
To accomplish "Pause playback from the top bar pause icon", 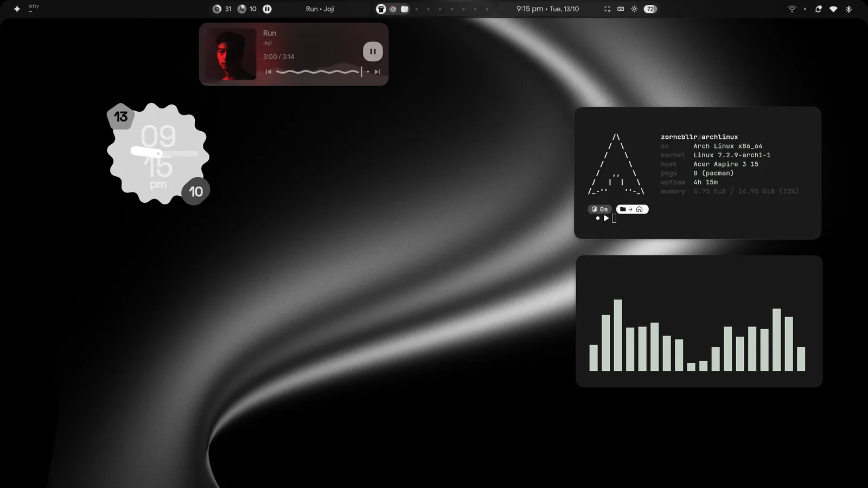I will (x=267, y=9).
